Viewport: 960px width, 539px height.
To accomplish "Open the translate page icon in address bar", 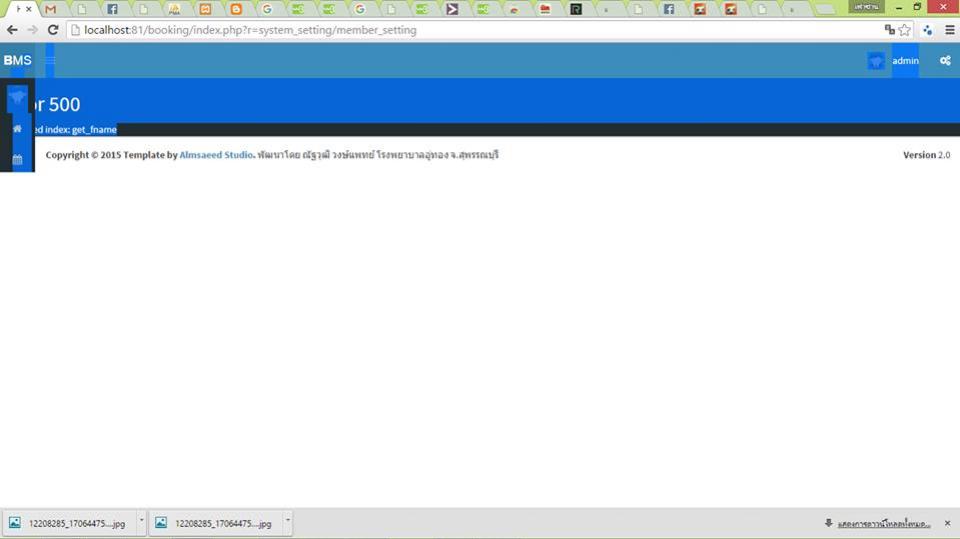I will [890, 29].
